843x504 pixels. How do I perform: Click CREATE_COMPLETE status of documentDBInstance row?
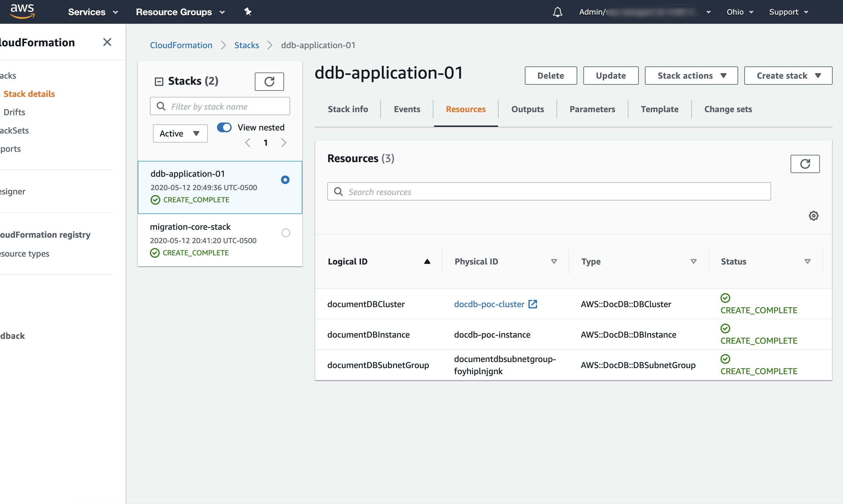point(759,341)
